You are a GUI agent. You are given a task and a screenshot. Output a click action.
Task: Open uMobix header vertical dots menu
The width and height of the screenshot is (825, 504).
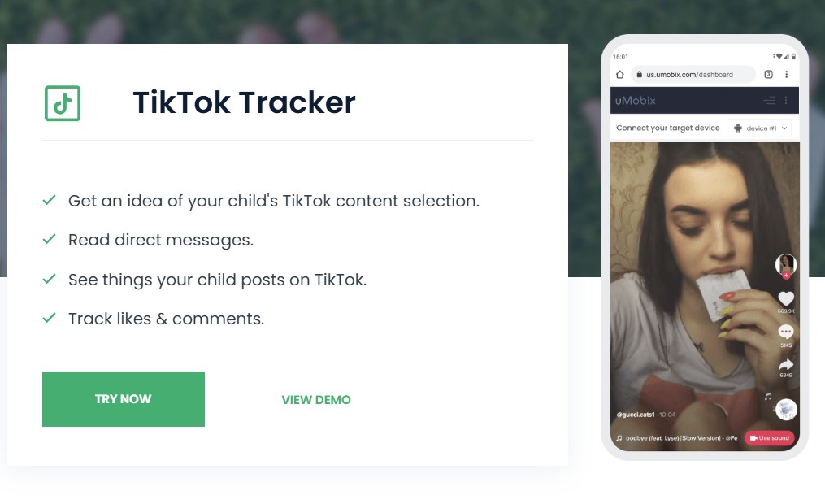pyautogui.click(x=786, y=101)
